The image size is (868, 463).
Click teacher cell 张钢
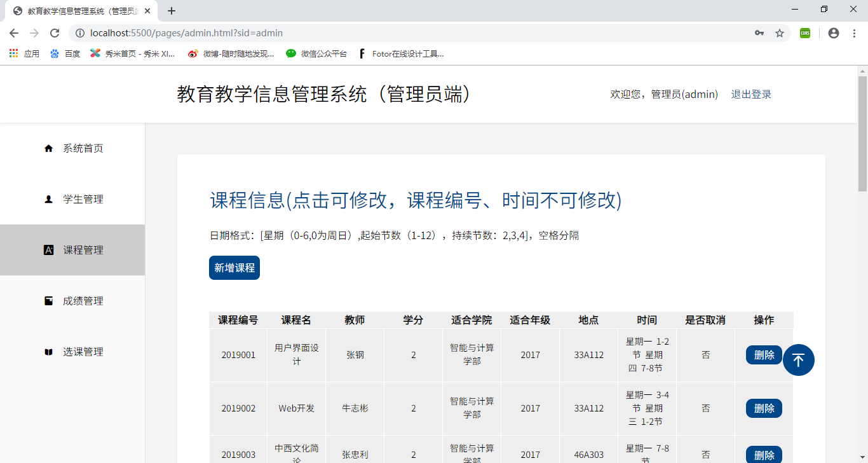[355, 355]
